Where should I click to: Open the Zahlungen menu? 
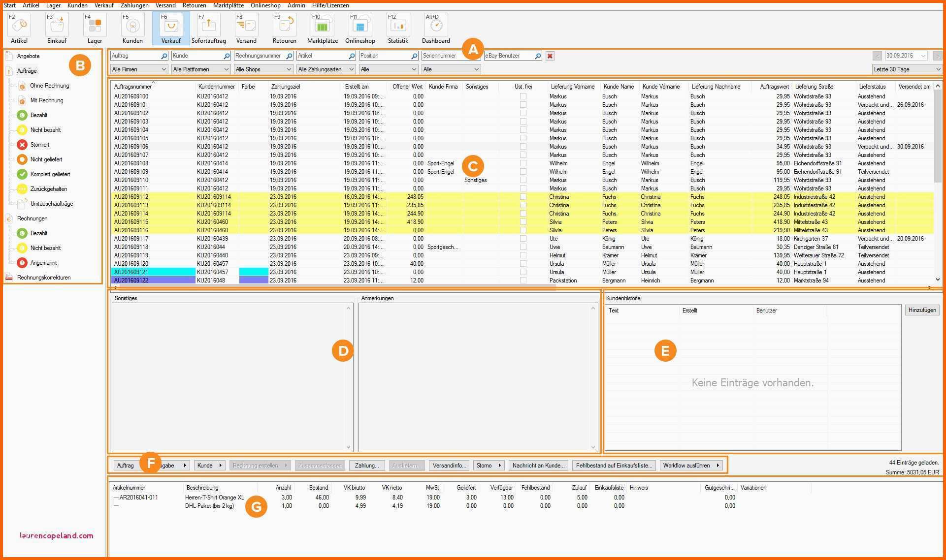(134, 5)
